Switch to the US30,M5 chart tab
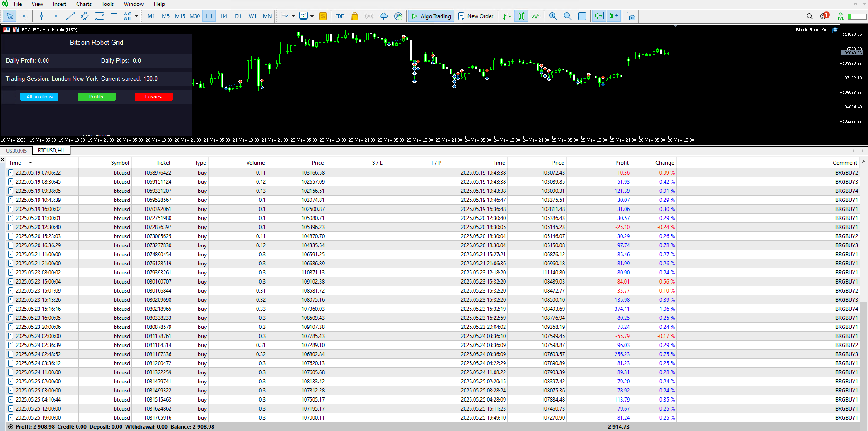Image resolution: width=868 pixels, height=431 pixels. (x=16, y=151)
